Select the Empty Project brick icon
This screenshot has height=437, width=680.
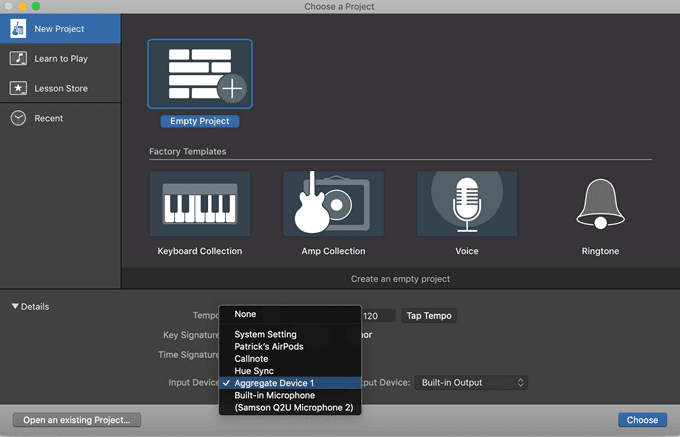[200, 75]
